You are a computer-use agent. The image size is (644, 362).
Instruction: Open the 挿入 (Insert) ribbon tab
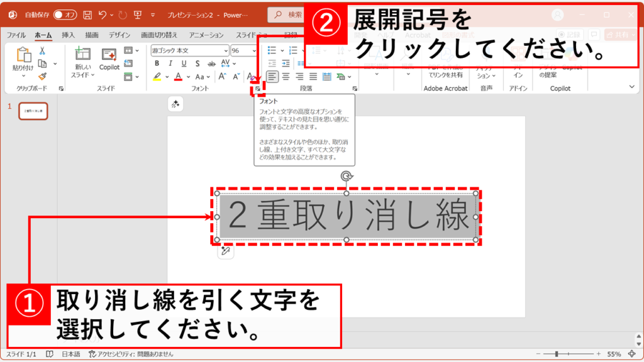tap(68, 35)
